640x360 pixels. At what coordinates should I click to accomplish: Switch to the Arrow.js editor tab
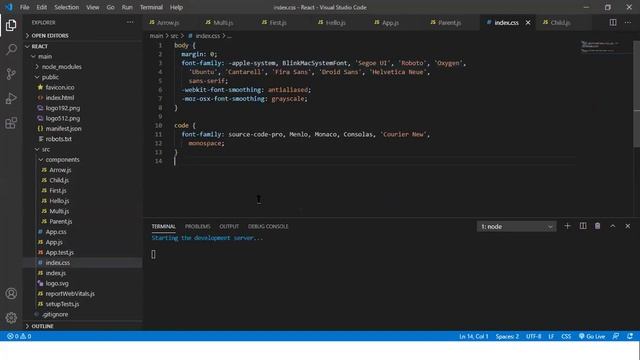pos(171,22)
